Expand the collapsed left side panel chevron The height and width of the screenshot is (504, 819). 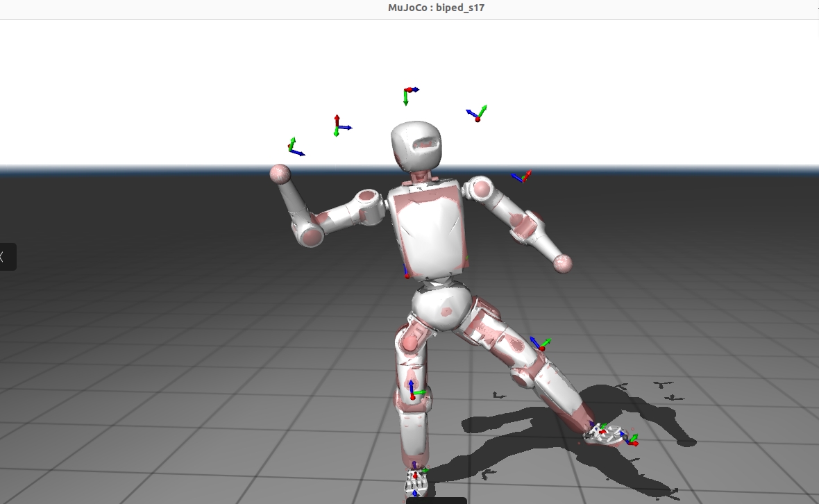(x=6, y=257)
